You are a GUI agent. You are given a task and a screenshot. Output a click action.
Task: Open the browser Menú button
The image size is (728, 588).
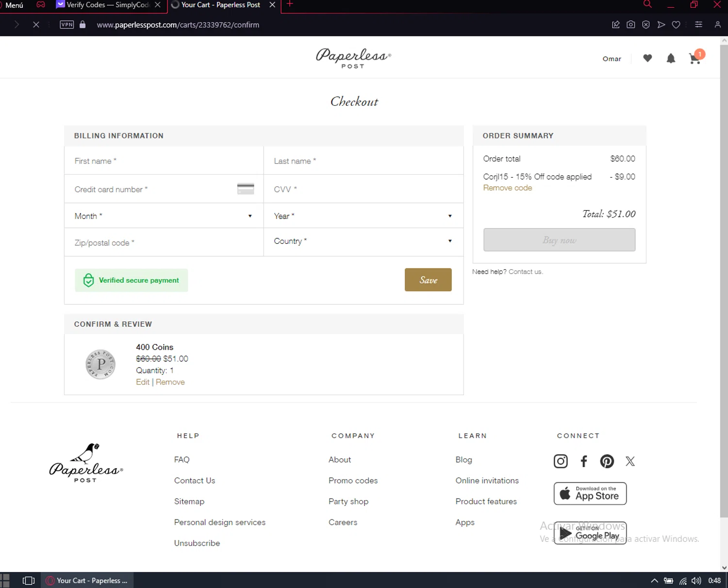pos(14,5)
